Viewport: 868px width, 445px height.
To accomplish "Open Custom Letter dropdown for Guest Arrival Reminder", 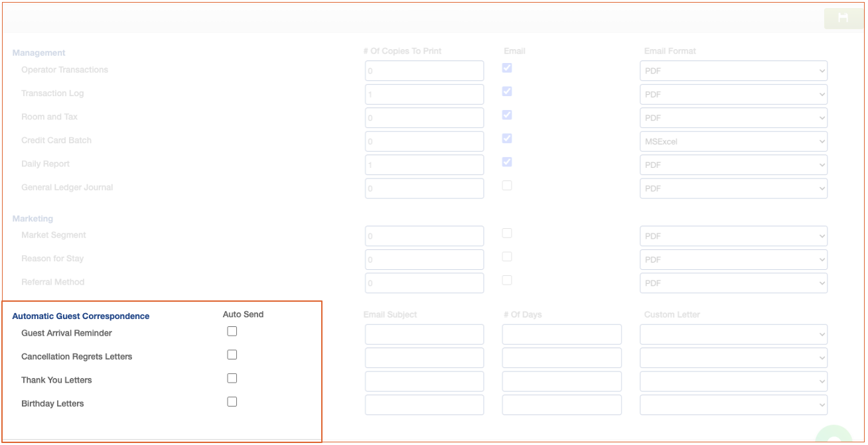I will point(733,334).
